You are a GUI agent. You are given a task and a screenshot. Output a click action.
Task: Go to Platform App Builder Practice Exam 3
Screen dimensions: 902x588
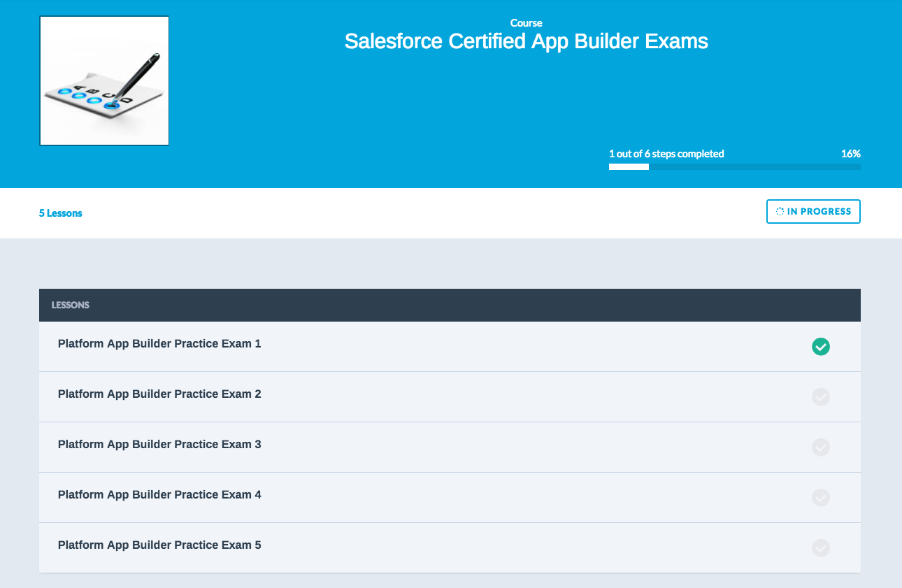tap(159, 445)
